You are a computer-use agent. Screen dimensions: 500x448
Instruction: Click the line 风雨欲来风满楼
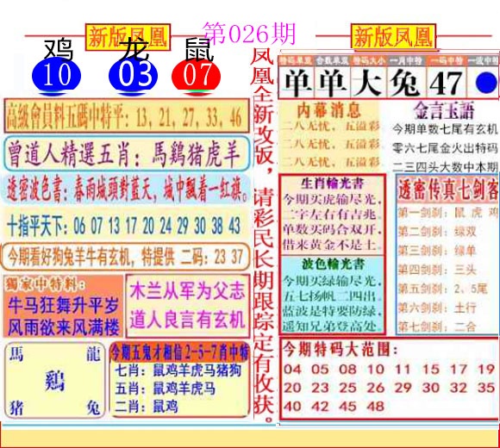pyautogui.click(x=64, y=327)
